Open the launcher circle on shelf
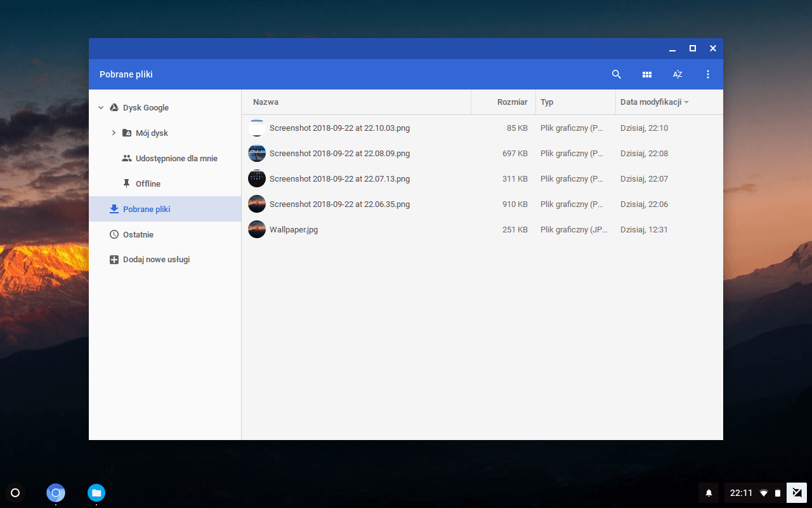812x508 pixels. point(15,493)
